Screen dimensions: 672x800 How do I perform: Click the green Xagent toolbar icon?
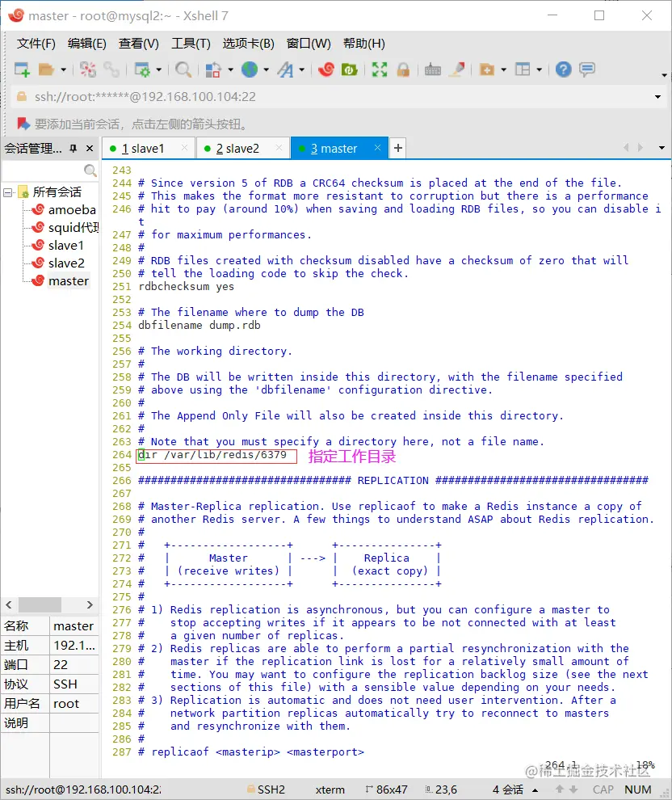coord(349,69)
